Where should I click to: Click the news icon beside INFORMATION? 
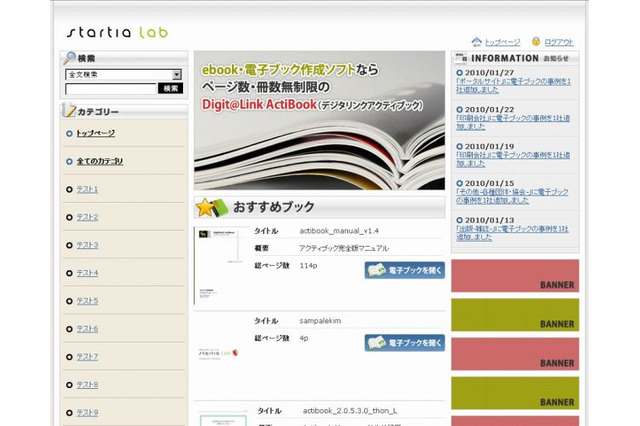(461, 58)
